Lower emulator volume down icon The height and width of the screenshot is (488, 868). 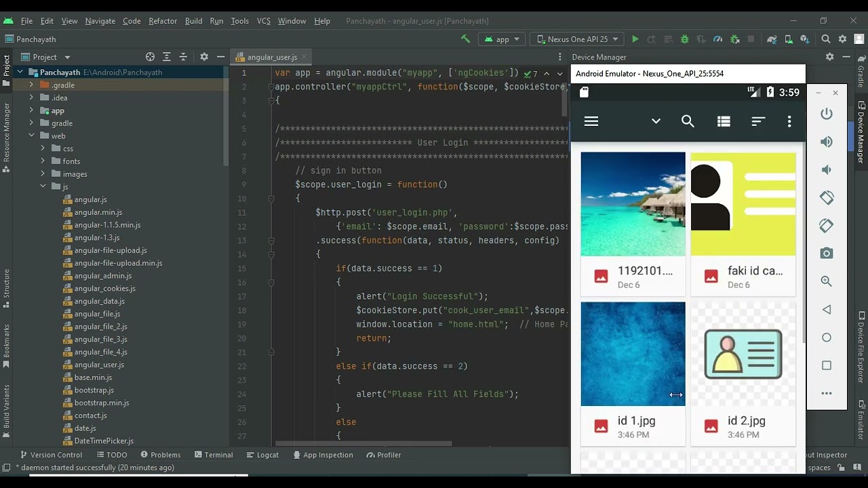point(827,169)
